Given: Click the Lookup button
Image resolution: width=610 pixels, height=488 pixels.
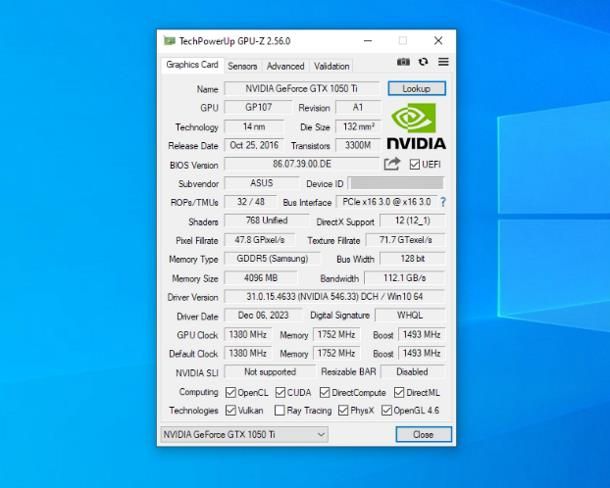Looking at the screenshot, I should click(x=417, y=88).
